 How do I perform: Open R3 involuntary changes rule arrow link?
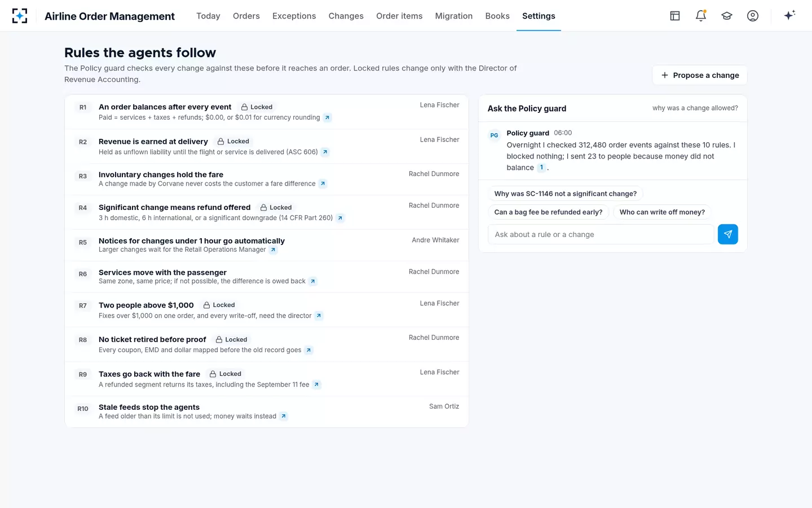coord(323,183)
